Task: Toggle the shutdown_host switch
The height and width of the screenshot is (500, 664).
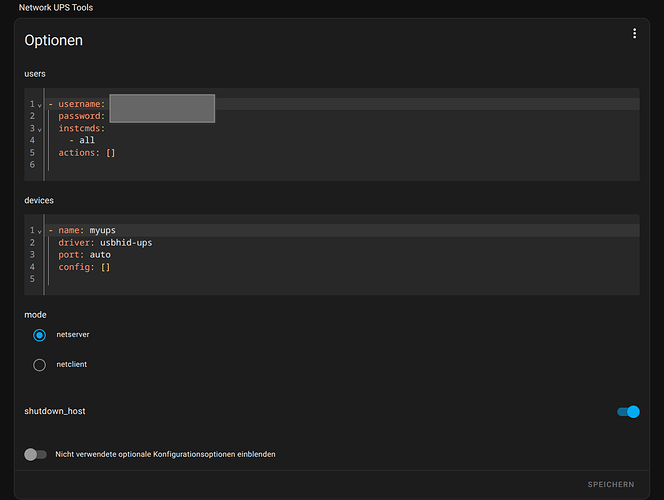Action: point(628,412)
